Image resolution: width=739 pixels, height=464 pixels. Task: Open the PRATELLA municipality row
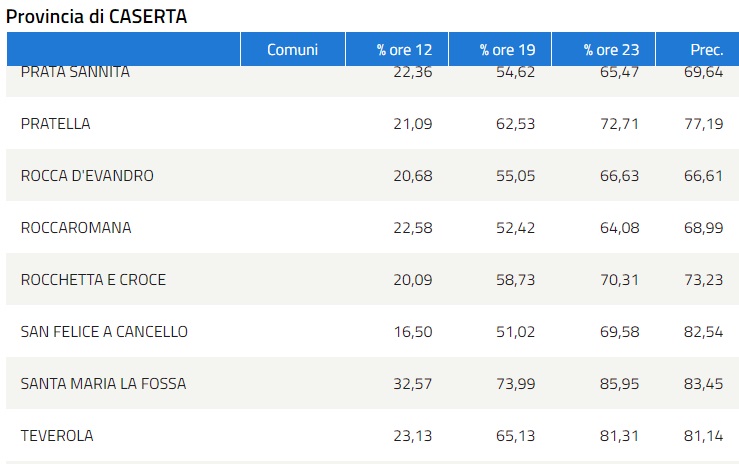click(56, 124)
